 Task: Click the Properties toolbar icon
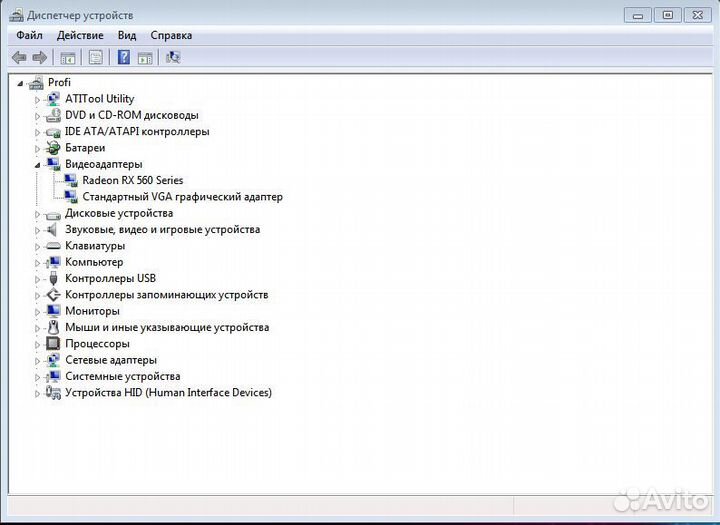[x=96, y=57]
